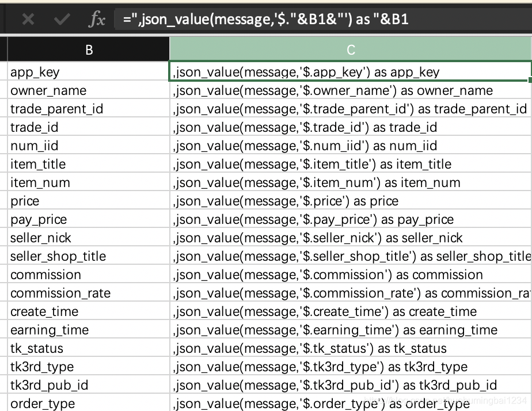Select cell commission in column B
532x411 pixels.
[x=89, y=274]
